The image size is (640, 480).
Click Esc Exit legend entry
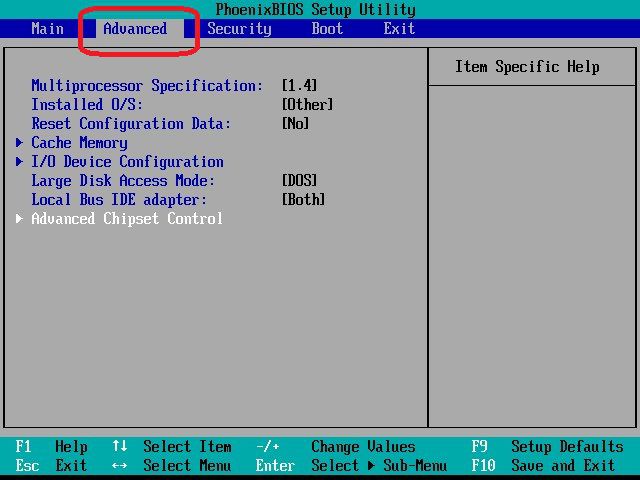click(x=51, y=465)
